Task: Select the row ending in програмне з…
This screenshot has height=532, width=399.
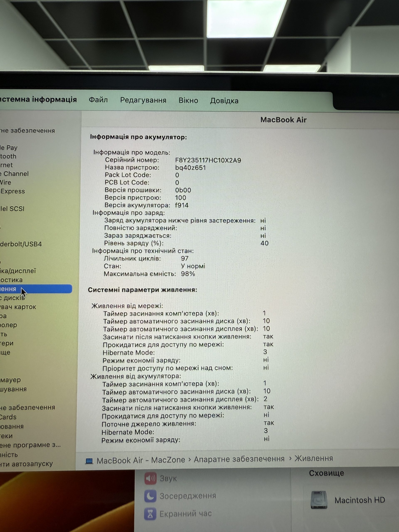Action: click(30, 445)
